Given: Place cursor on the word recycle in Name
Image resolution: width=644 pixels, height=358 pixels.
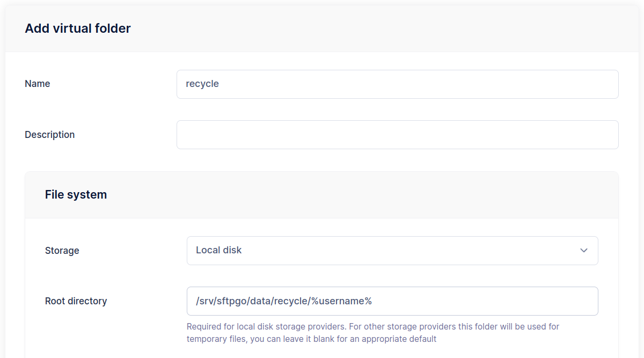Looking at the screenshot, I should click(202, 84).
